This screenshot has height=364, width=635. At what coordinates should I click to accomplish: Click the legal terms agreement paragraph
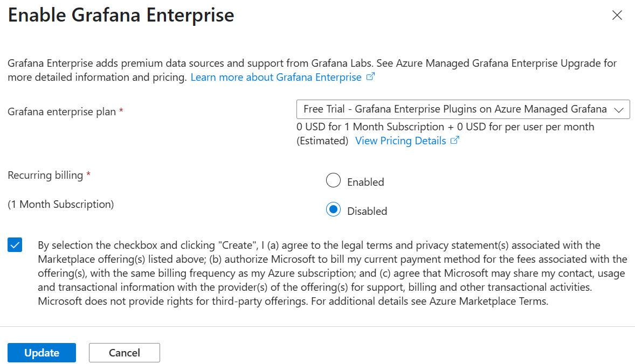(332, 274)
